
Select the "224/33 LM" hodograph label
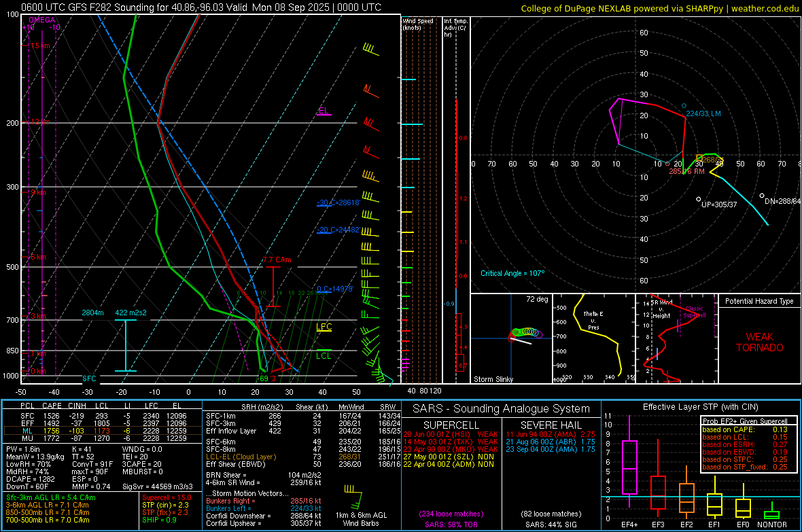(703, 113)
